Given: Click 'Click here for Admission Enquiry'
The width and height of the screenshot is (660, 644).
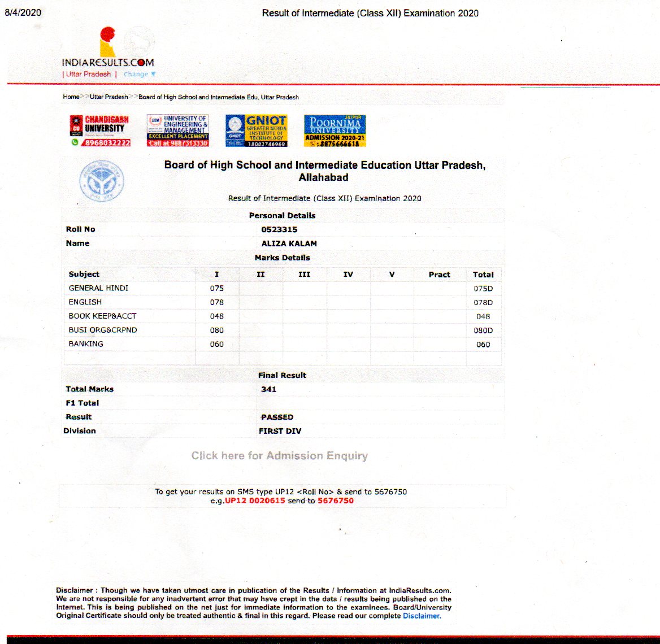Looking at the screenshot, I should click(280, 456).
